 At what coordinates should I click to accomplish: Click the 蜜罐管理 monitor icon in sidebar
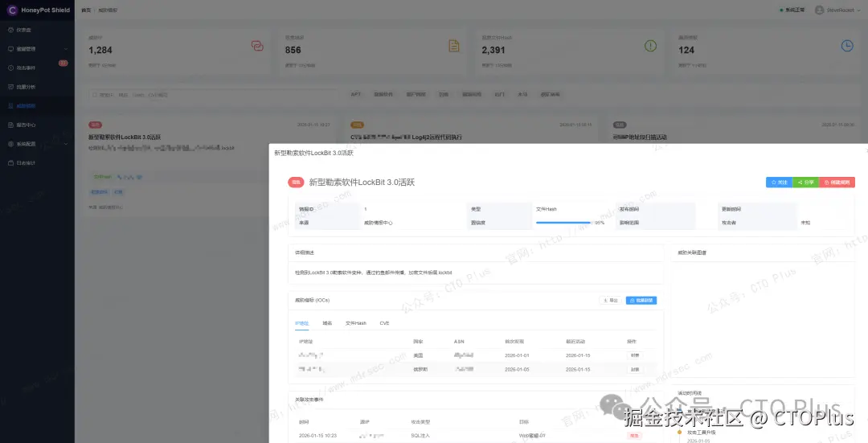[x=10, y=49]
